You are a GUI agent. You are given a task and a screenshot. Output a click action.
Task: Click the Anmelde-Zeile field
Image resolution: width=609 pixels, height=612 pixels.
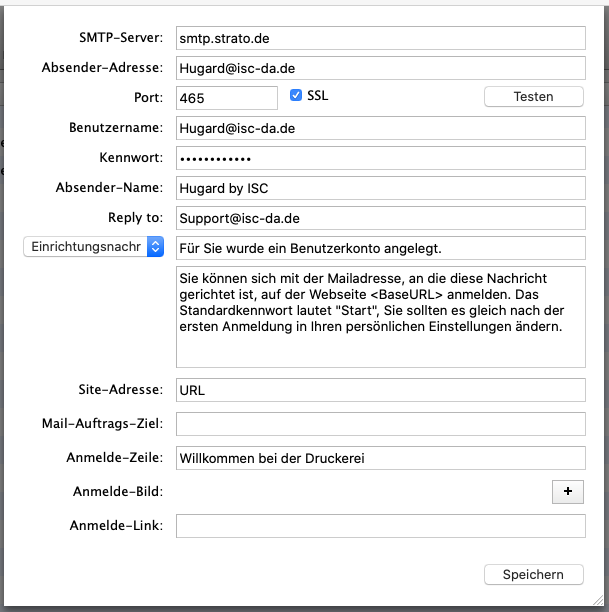tap(381, 458)
